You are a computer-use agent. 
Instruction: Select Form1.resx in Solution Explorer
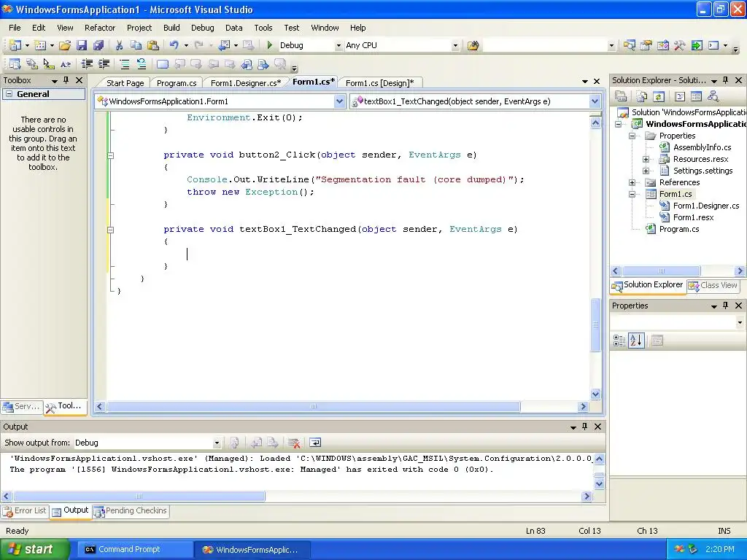(693, 217)
